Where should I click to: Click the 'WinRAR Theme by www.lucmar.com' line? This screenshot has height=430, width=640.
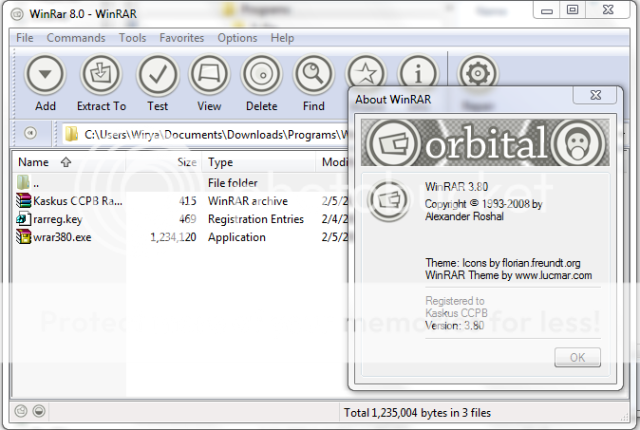[x=509, y=275]
